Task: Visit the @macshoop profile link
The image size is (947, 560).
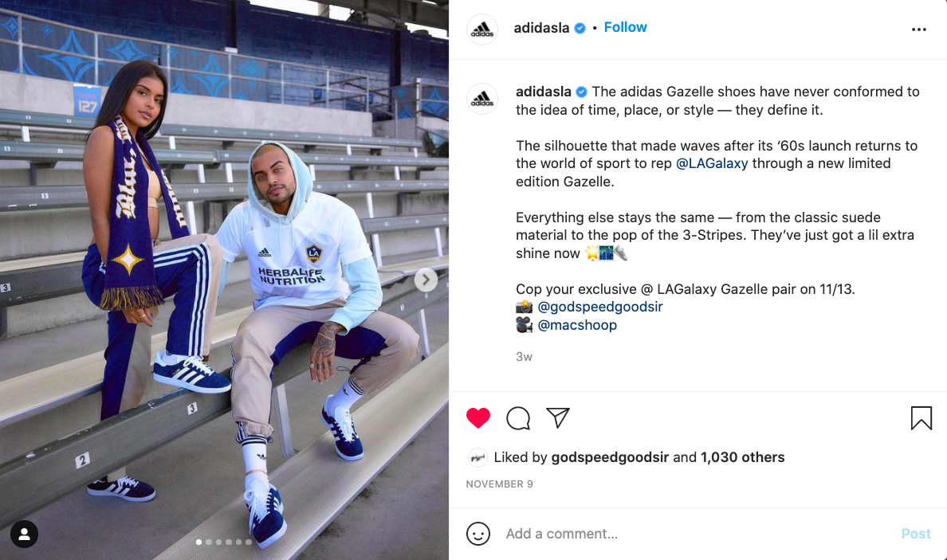Action: pyautogui.click(x=577, y=325)
